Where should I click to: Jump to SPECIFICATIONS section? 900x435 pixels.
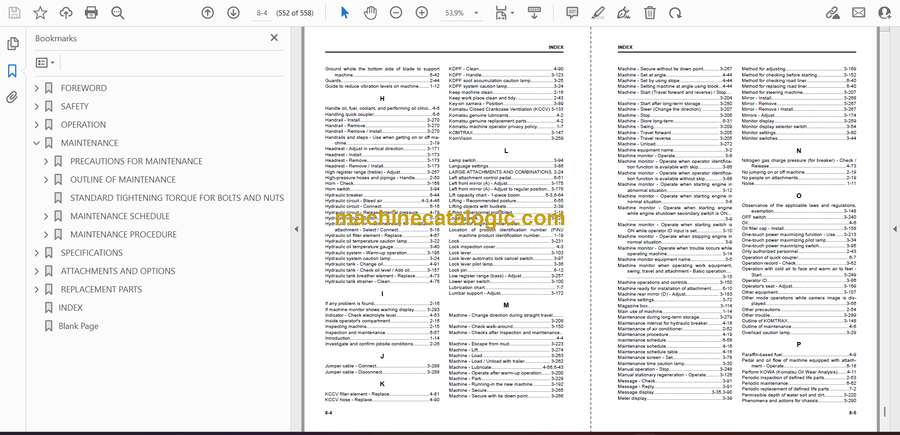92,253
